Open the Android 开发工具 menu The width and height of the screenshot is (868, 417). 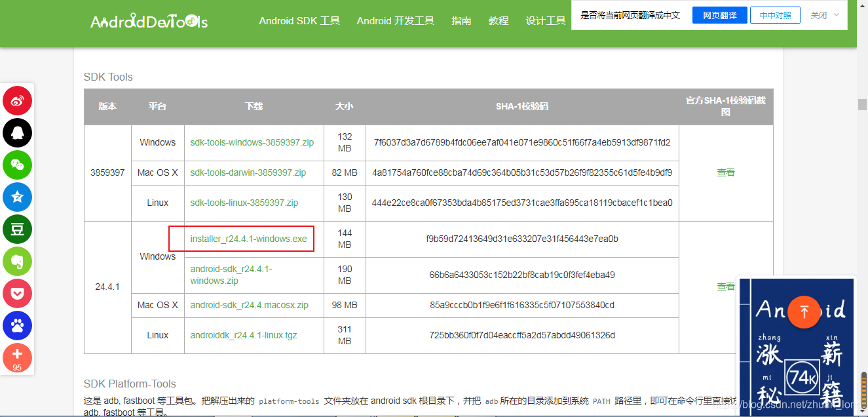pos(396,21)
